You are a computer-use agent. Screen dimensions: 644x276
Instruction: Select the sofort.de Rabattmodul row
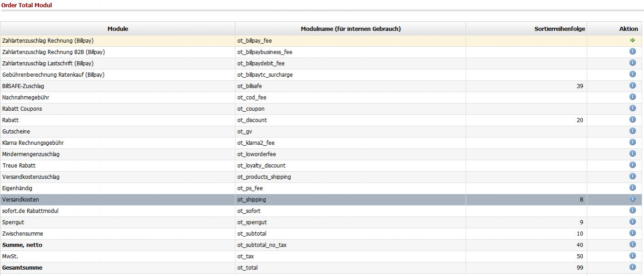30,211
